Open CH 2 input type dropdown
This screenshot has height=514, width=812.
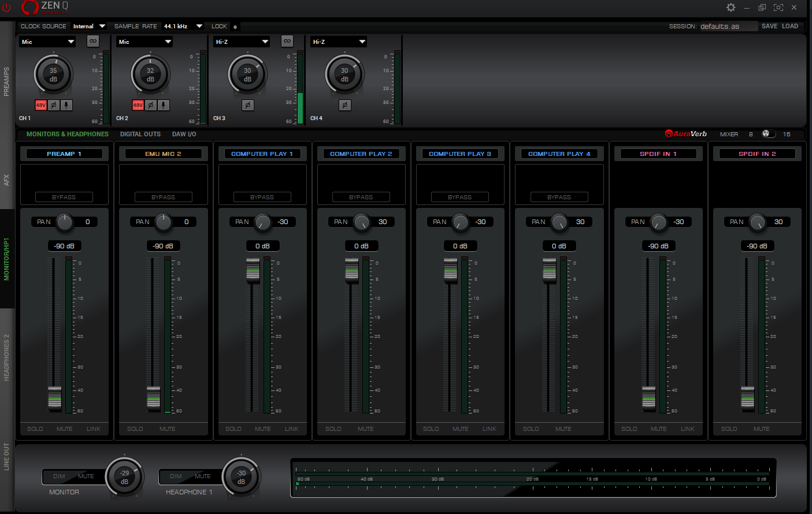[x=145, y=42]
